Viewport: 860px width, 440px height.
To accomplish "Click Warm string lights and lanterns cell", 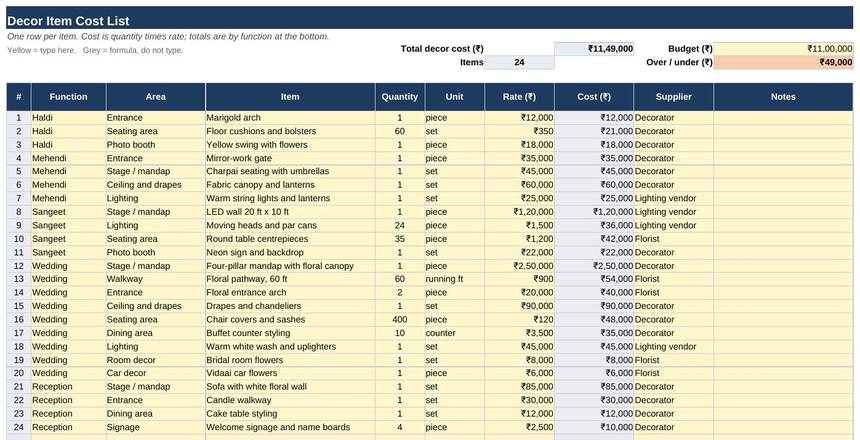I will (290, 198).
